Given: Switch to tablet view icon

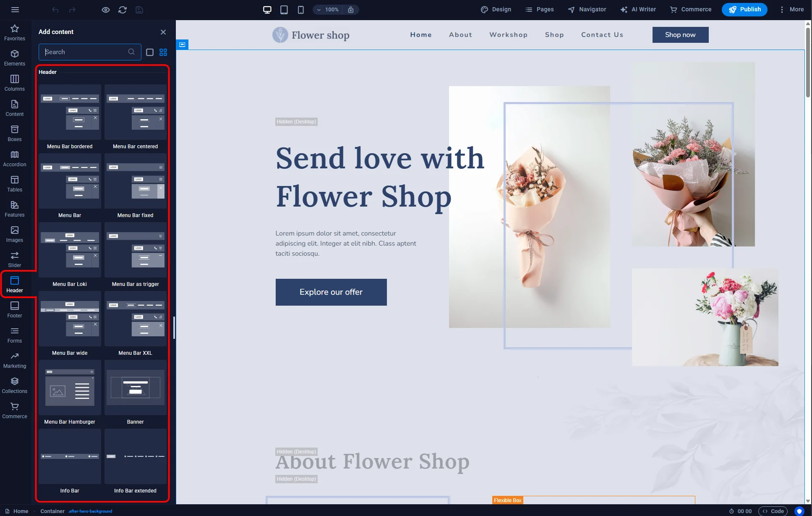Looking at the screenshot, I should 284,10.
